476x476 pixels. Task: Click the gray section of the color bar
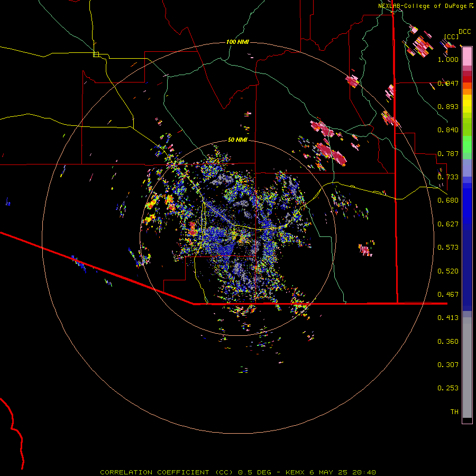467,368
